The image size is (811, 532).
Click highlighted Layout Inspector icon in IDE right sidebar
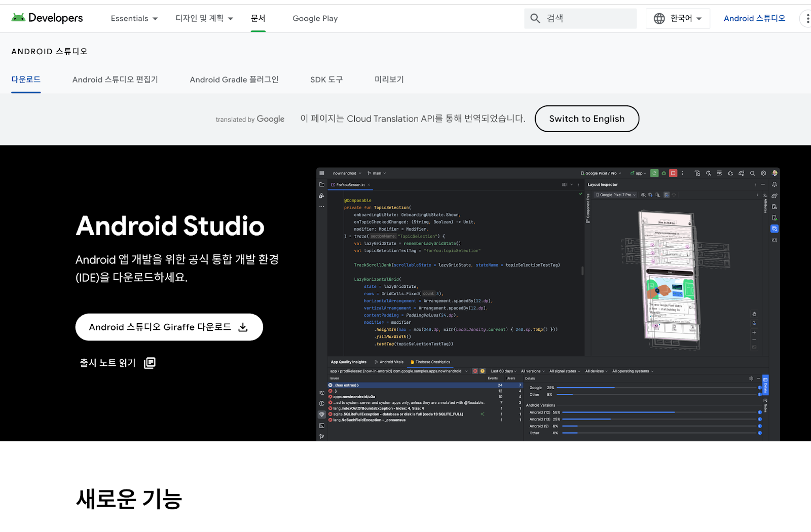click(x=775, y=229)
